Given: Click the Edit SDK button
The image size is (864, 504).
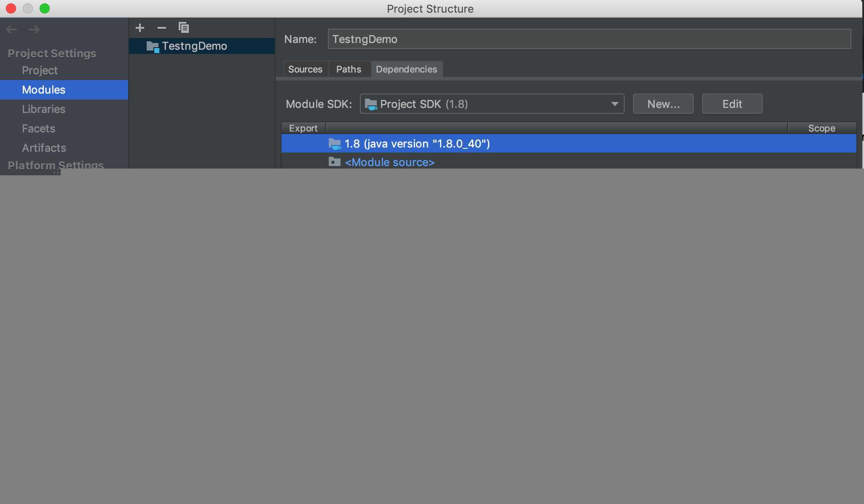Looking at the screenshot, I should tap(732, 104).
